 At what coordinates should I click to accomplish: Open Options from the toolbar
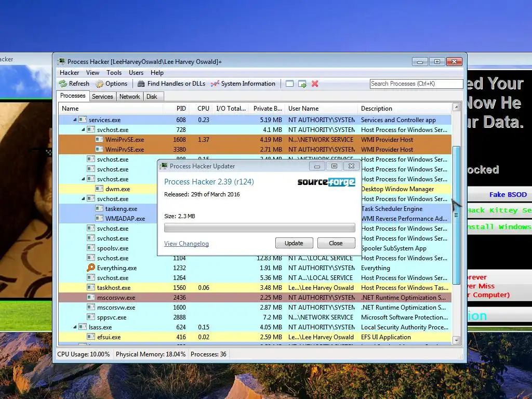[112, 84]
